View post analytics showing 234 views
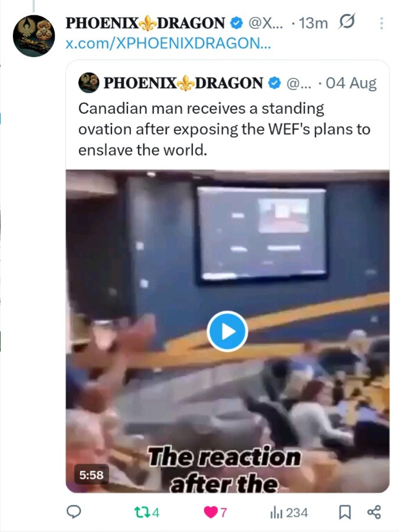This screenshot has width=399, height=532. (289, 513)
